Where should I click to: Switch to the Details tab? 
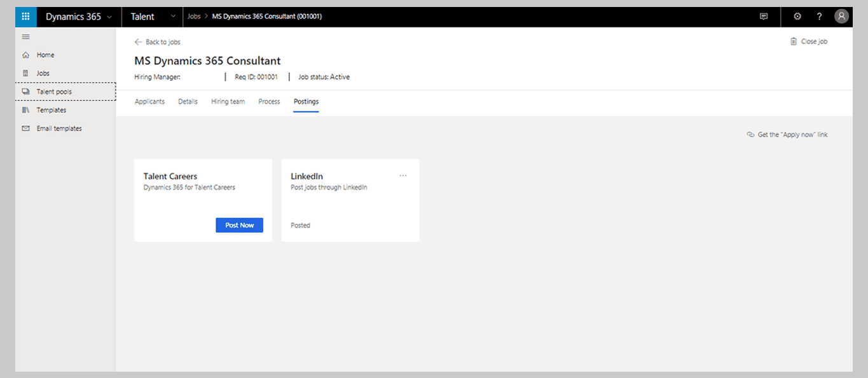(188, 102)
